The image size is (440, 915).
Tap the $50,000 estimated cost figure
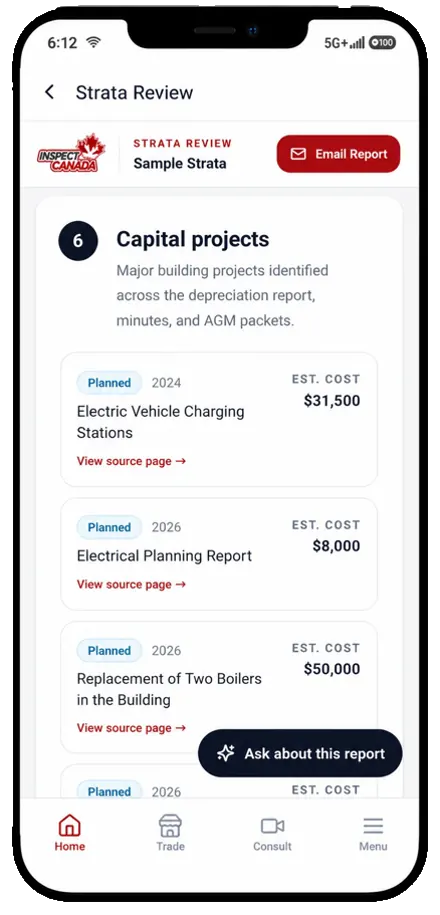tap(331, 669)
